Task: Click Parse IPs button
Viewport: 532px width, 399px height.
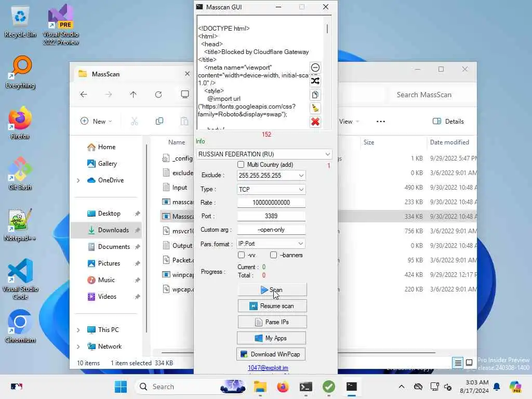Action: tap(272, 322)
